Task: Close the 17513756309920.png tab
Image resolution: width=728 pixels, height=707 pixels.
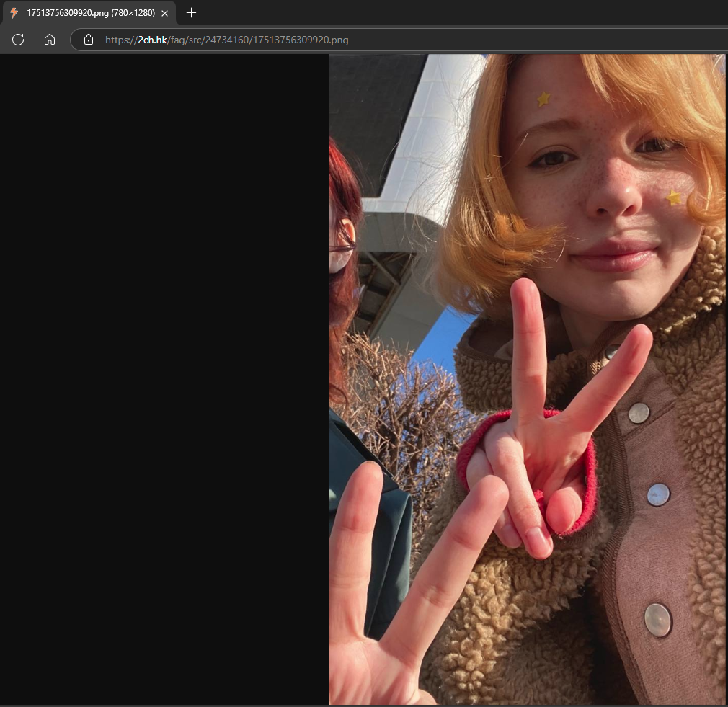Action: tap(164, 13)
